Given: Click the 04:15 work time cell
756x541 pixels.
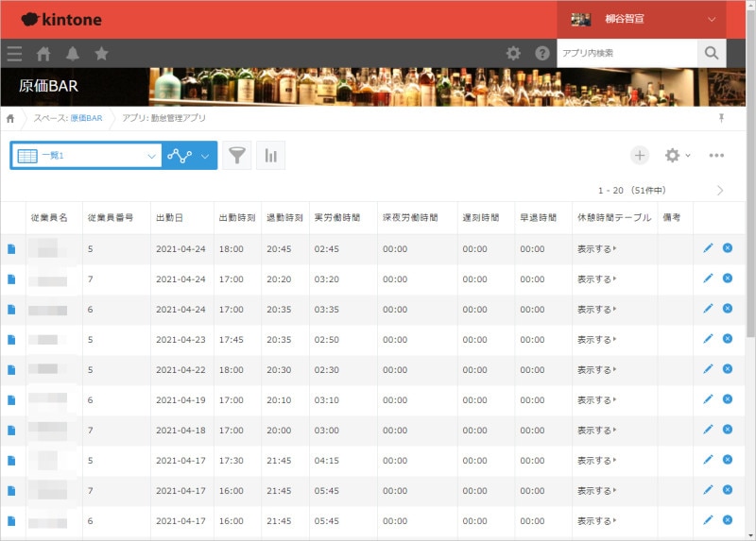Looking at the screenshot, I should coord(326,461).
